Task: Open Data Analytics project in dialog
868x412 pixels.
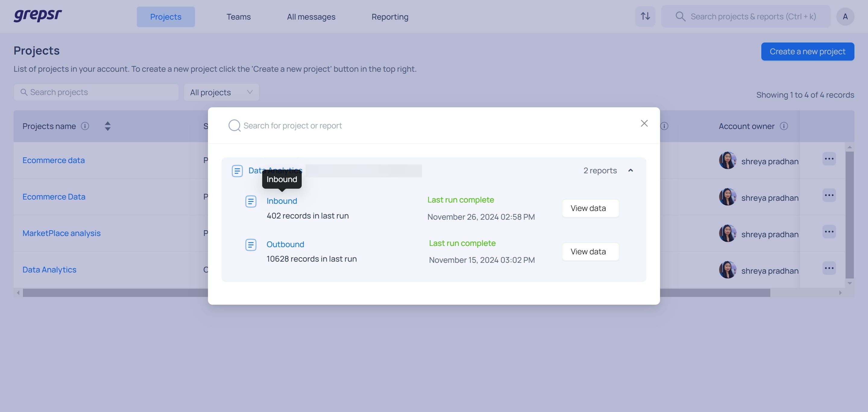Action: pos(275,171)
